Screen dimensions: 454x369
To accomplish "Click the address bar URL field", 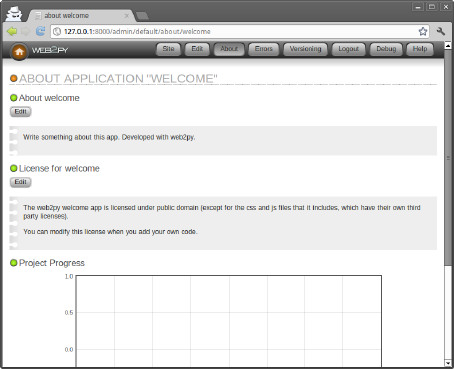I will click(233, 31).
